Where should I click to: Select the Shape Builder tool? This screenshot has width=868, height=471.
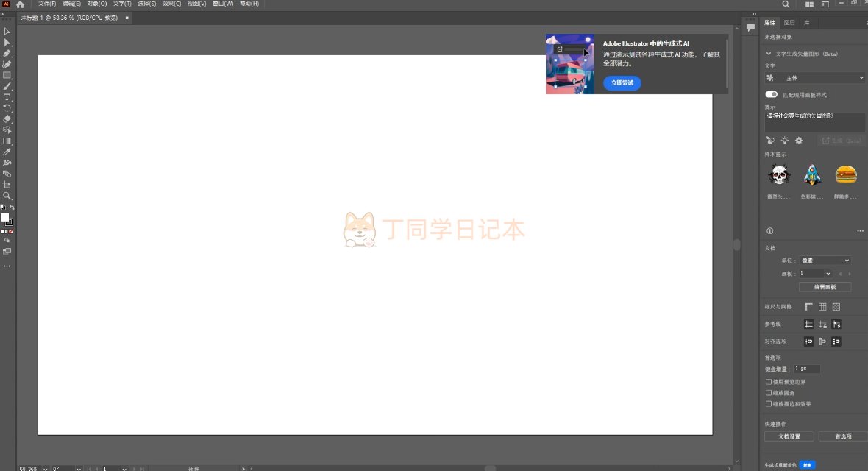(x=7, y=130)
